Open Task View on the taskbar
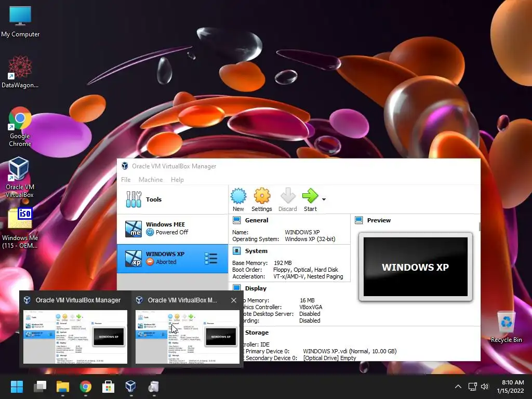 coord(39,387)
